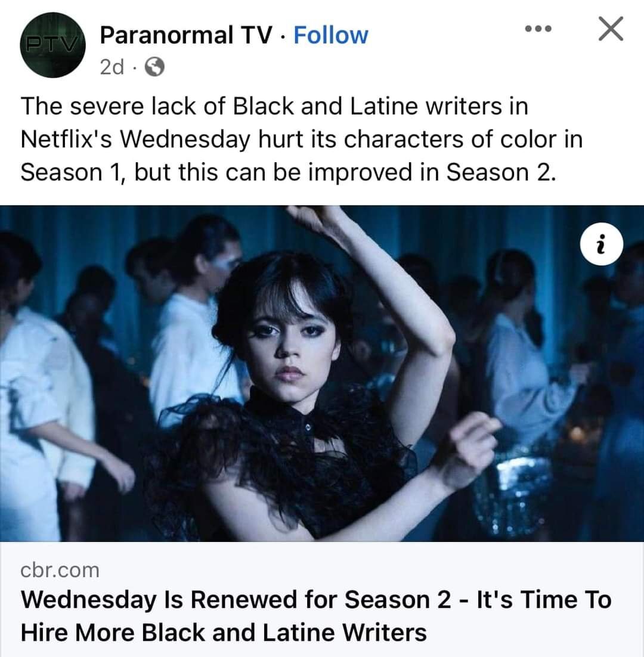The image size is (644, 657).
Task: Open the Wednesday dance scene article image
Action: point(322,373)
